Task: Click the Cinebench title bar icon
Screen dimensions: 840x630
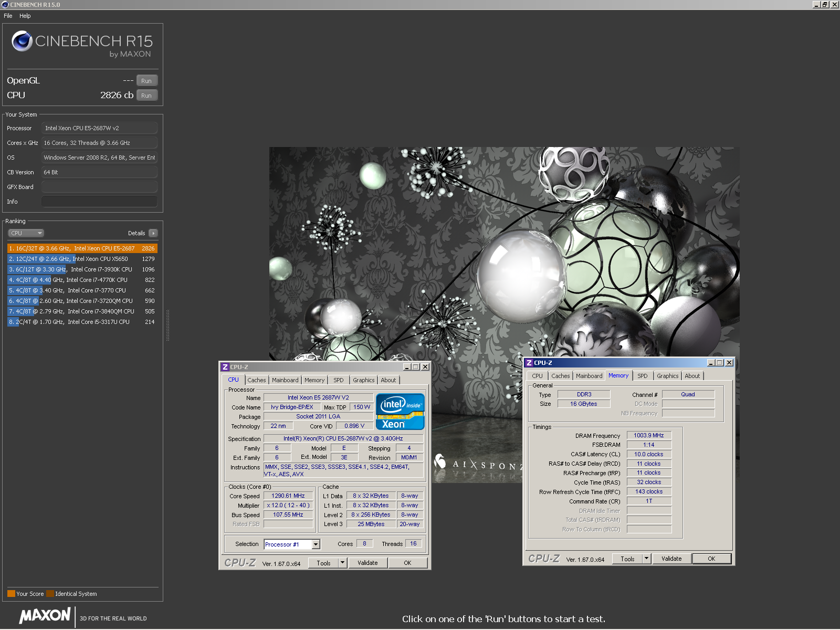Action: 5,5
